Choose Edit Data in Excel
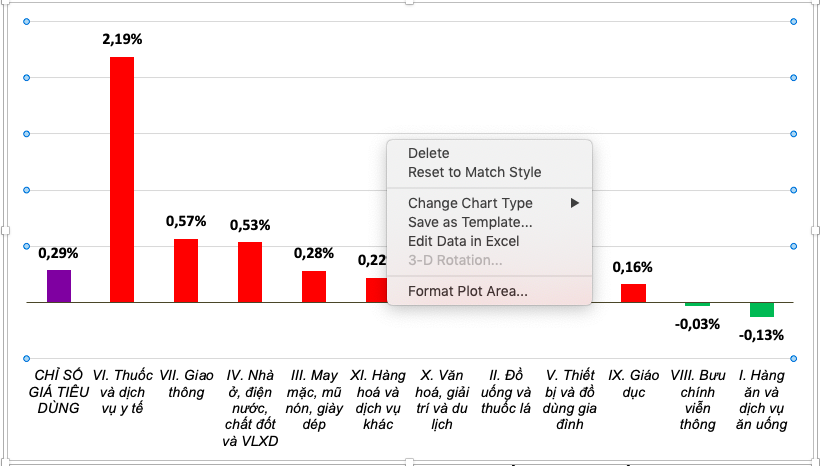 tap(463, 241)
